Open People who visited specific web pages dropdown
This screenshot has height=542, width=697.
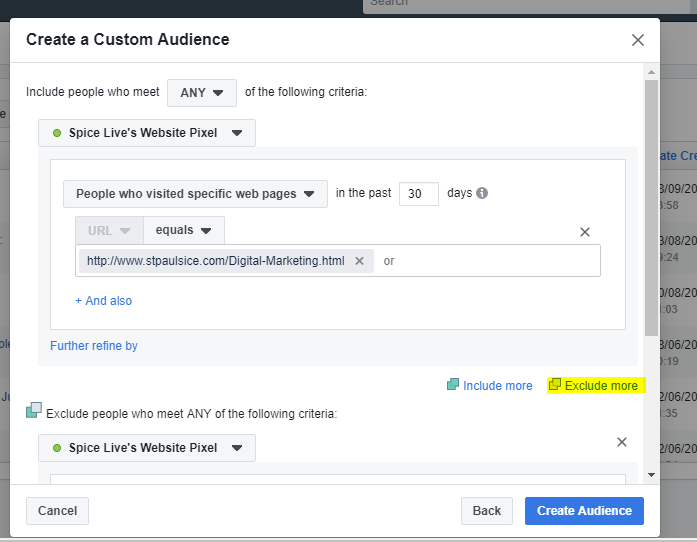195,193
